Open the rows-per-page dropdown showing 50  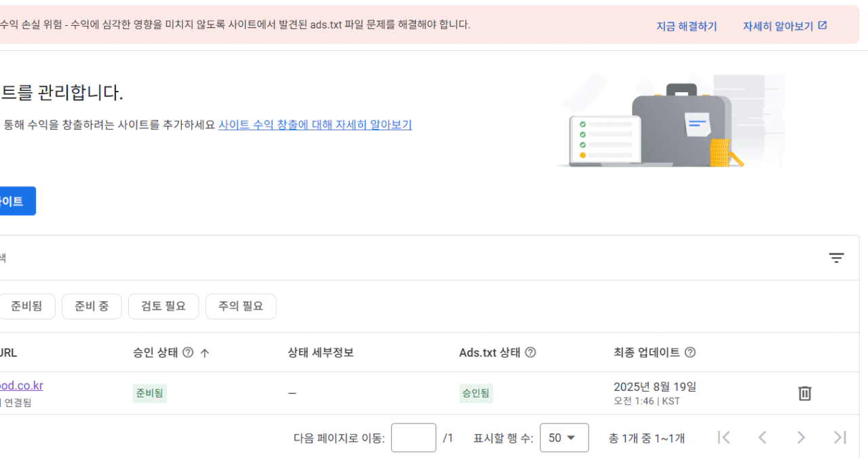564,438
